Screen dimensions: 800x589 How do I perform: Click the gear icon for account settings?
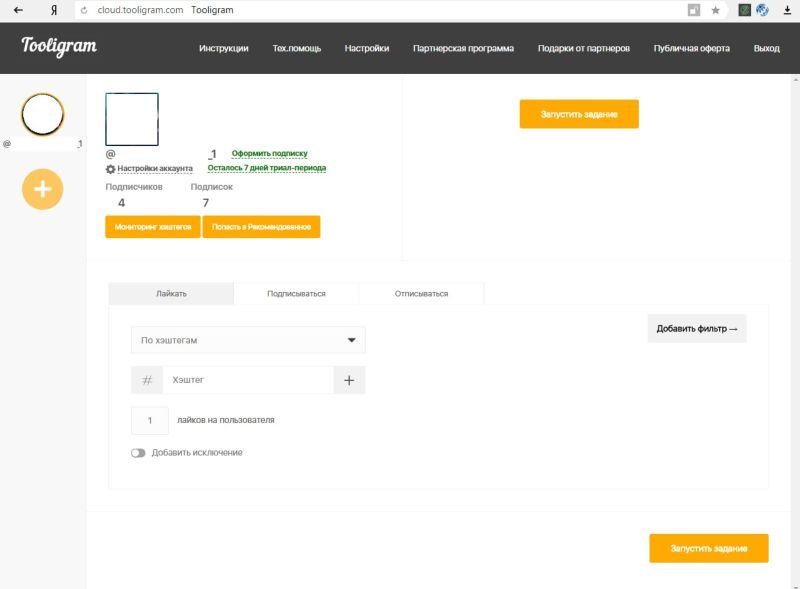[x=111, y=169]
